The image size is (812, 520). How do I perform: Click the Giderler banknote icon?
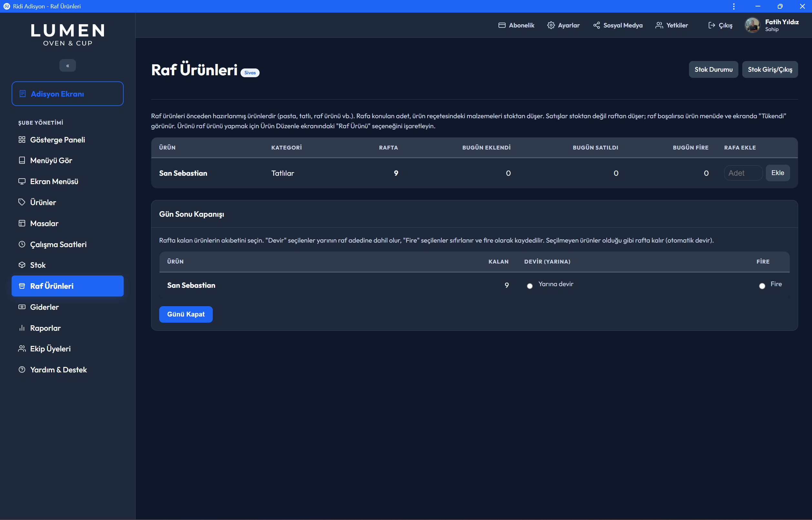[22, 307]
